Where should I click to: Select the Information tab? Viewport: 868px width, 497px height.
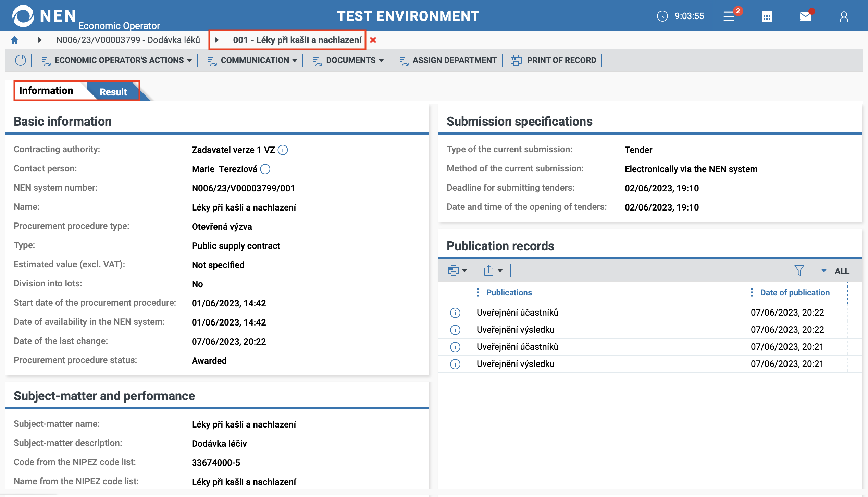tap(46, 91)
